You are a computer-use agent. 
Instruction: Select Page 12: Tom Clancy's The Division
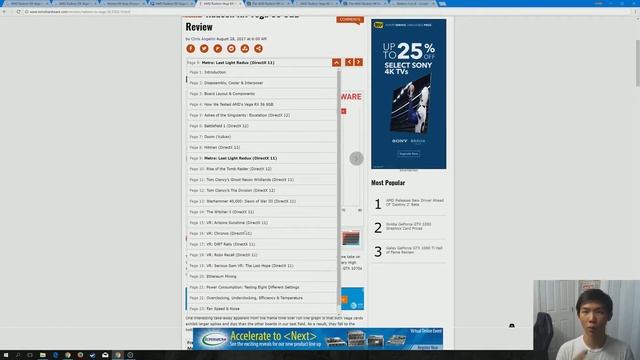click(262, 190)
